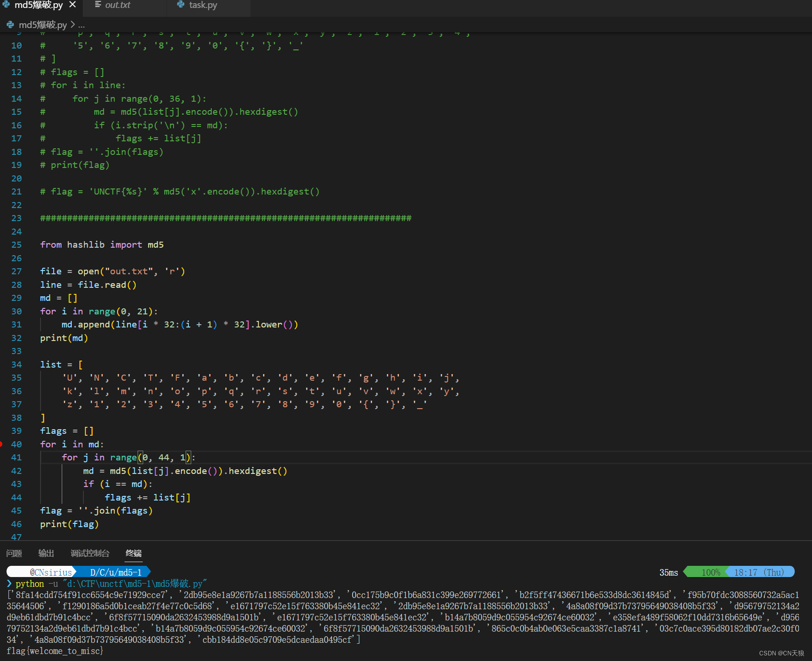Click the Python file icon on task.py tab
Image resolution: width=812 pixels, height=661 pixels.
[181, 5]
